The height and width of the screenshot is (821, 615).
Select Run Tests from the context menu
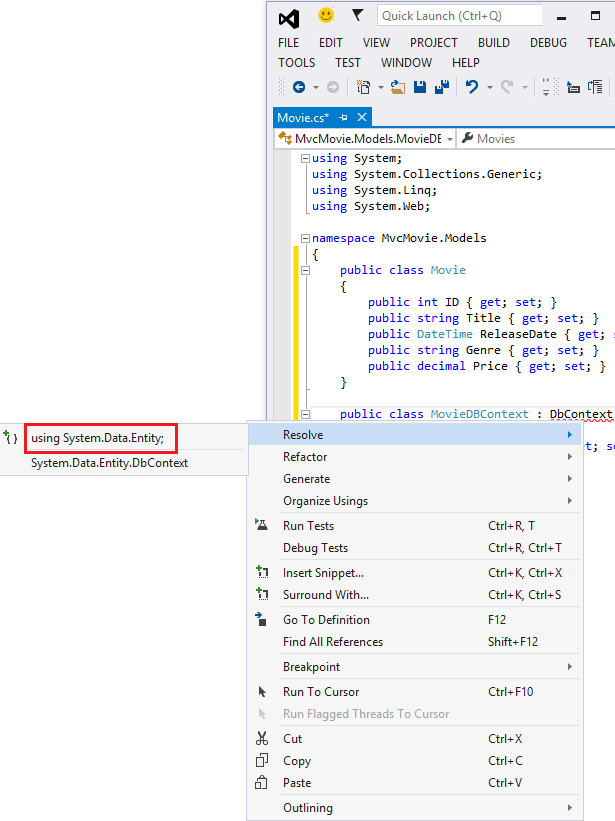[415, 526]
